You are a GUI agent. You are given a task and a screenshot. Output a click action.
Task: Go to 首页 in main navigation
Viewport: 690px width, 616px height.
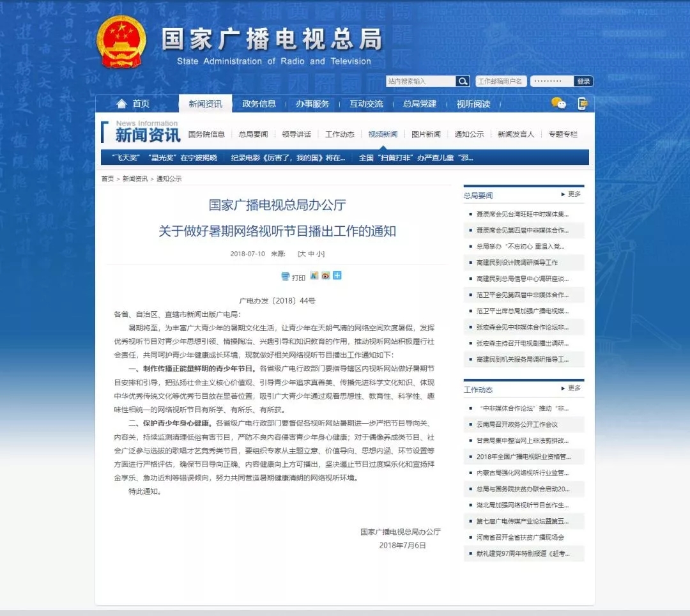pyautogui.click(x=141, y=104)
